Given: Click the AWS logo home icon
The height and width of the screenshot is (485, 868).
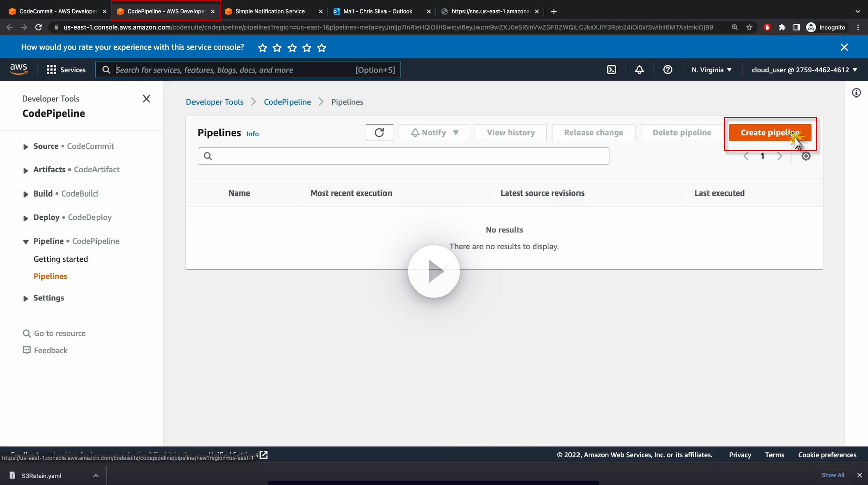Looking at the screenshot, I should coord(19,69).
